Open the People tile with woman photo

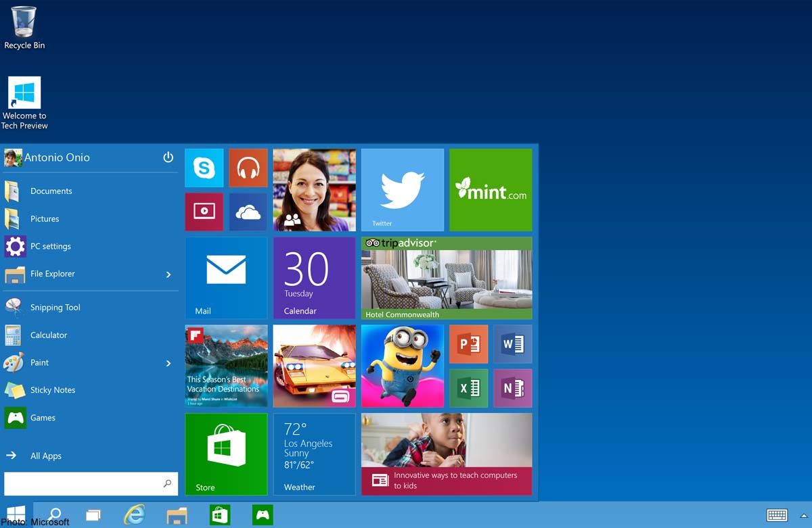314,190
